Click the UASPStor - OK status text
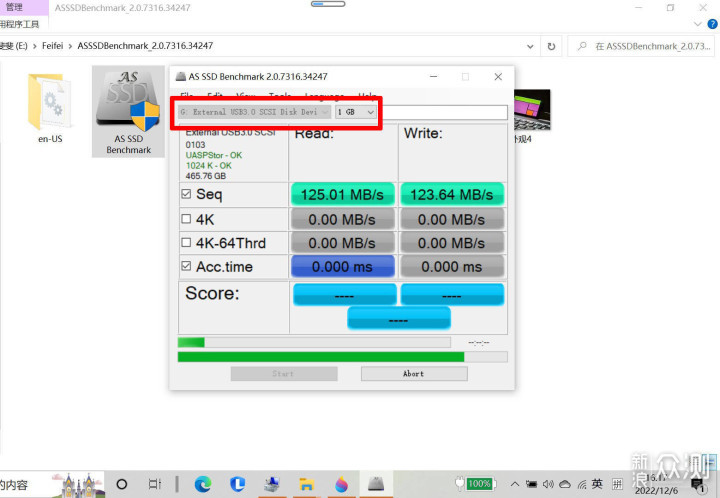Viewport: 720px width, 498px height. point(214,155)
